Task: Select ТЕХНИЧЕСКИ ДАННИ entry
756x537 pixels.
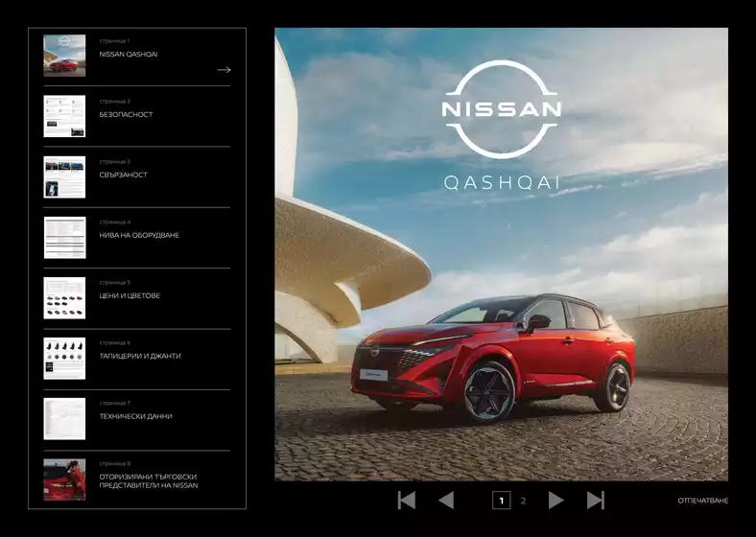Action: [135, 416]
